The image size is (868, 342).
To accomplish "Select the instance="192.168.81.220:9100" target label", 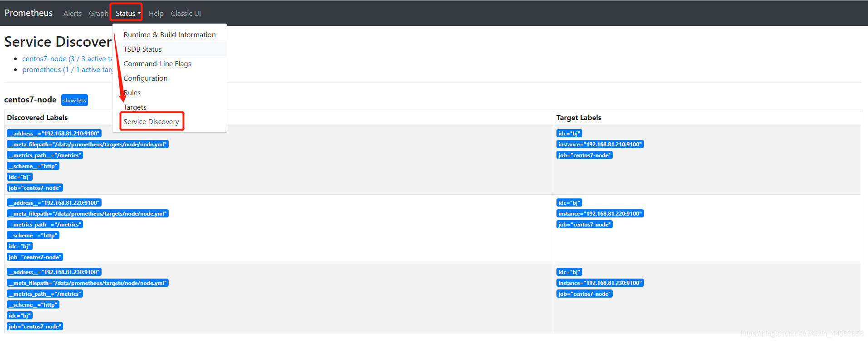I will click(600, 213).
